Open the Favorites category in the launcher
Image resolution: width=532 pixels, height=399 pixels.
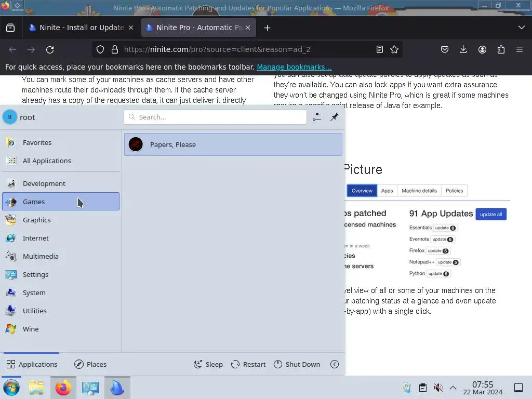(61, 142)
